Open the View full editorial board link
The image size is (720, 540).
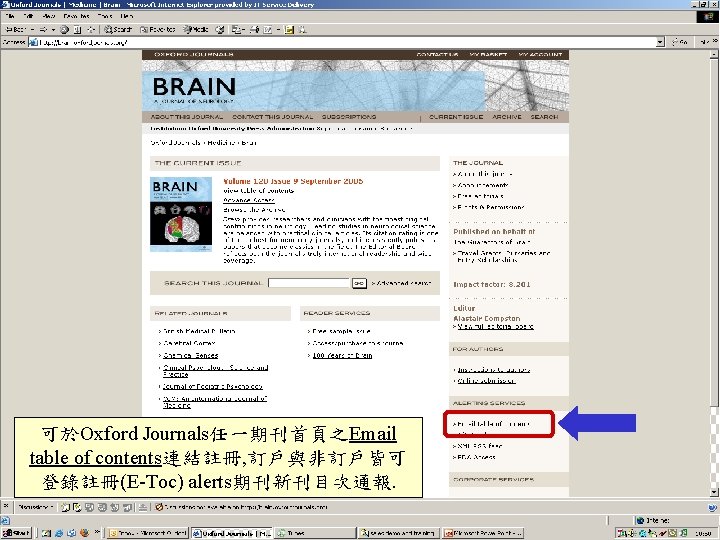coord(495,326)
